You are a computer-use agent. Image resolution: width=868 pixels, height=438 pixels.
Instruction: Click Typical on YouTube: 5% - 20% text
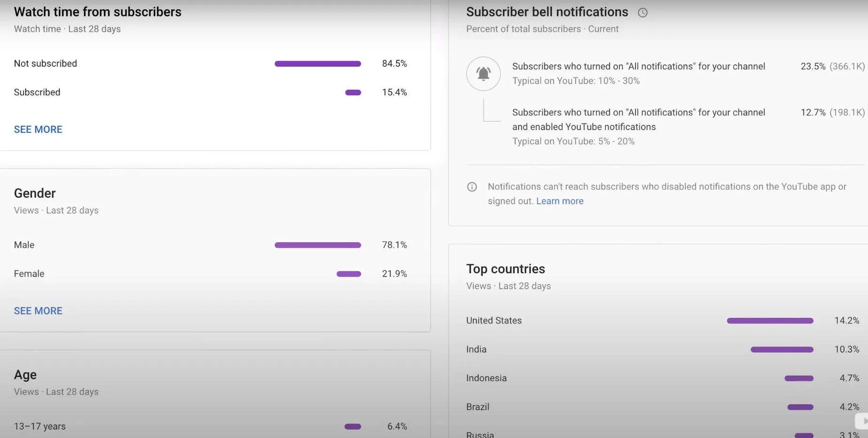tap(573, 141)
